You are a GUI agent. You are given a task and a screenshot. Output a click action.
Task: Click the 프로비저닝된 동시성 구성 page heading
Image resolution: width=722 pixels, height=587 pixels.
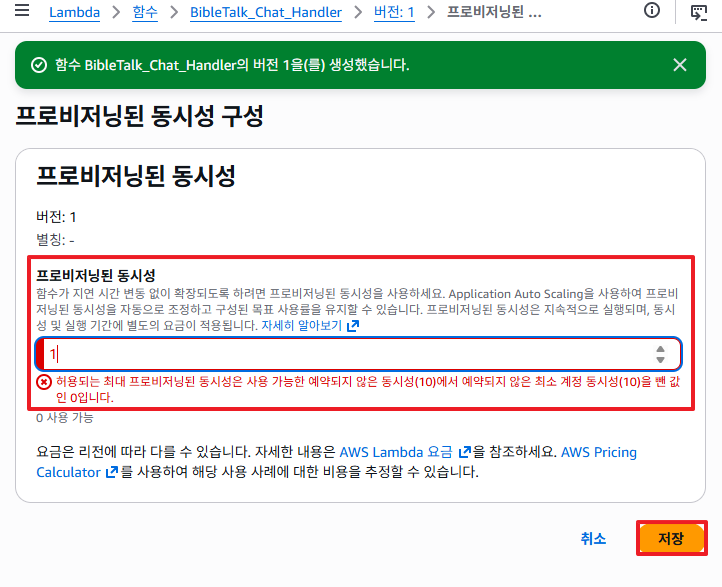point(139,116)
